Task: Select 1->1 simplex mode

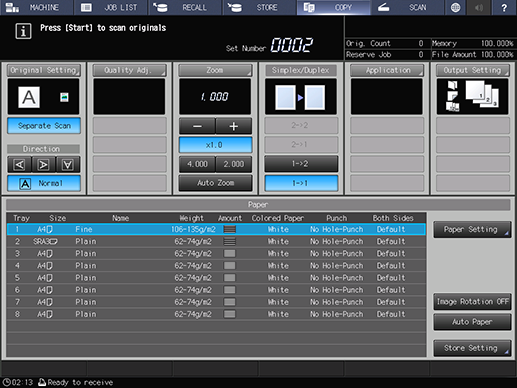Action: point(301,183)
